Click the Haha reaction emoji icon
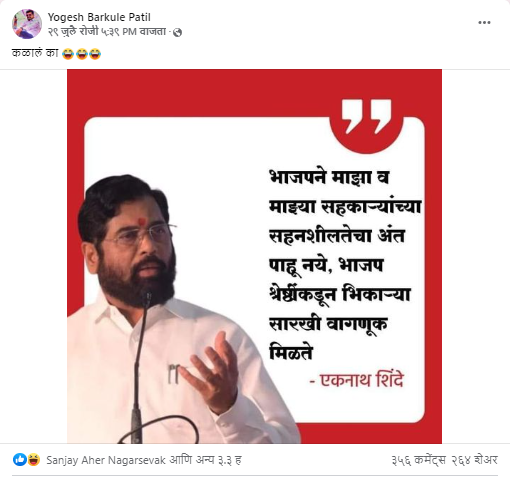The image size is (510, 477). (33, 460)
